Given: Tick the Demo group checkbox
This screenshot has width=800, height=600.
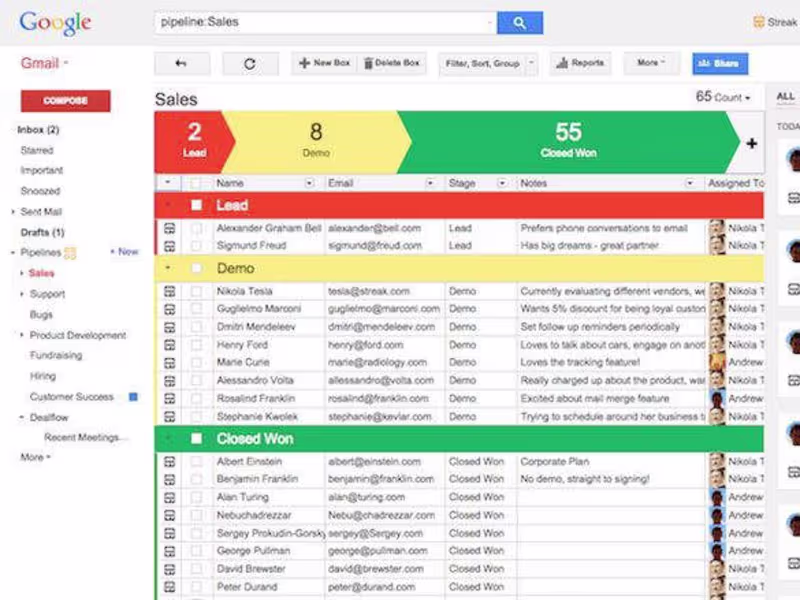Looking at the screenshot, I should 196,268.
